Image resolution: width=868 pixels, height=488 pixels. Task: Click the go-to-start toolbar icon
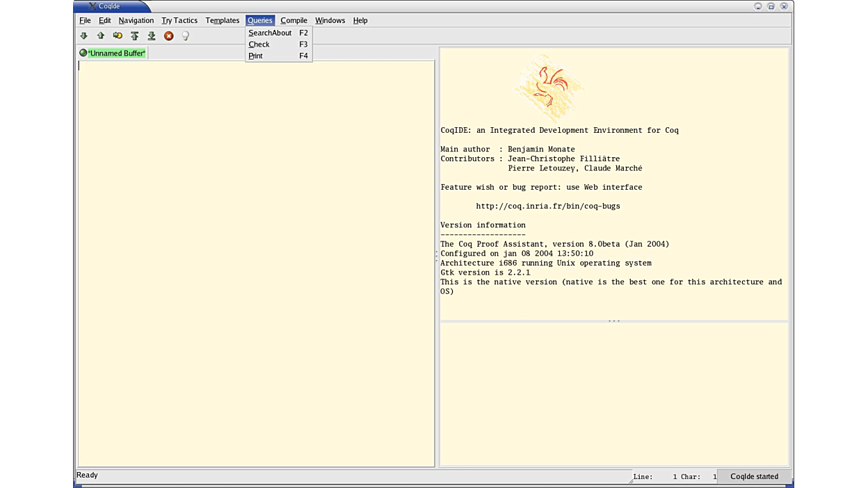(135, 35)
